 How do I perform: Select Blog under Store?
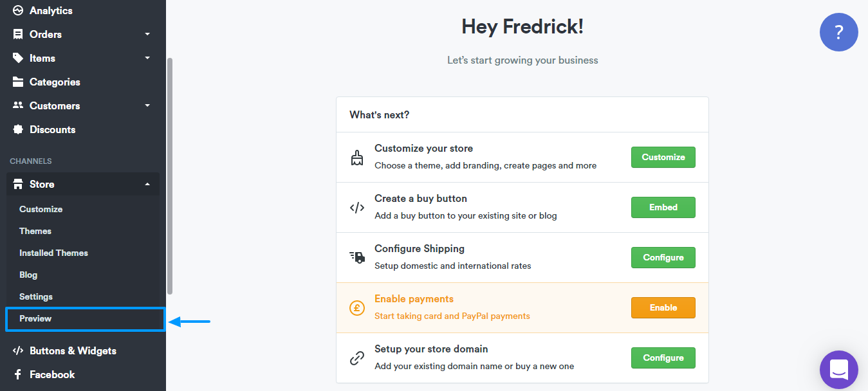click(28, 275)
